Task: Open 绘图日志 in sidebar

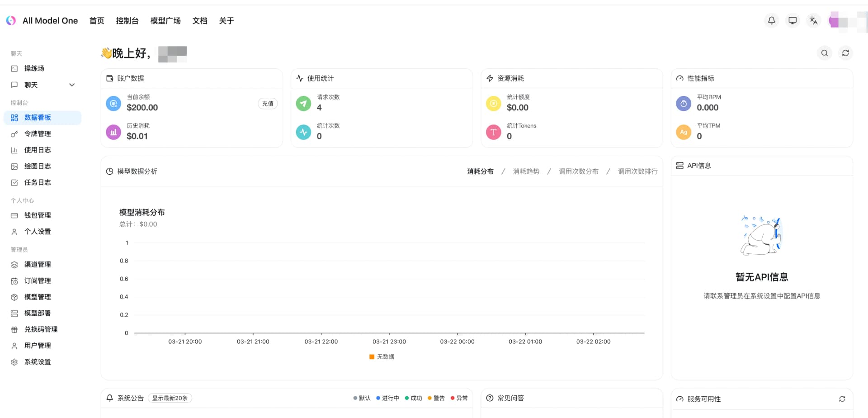Action: click(x=42, y=166)
